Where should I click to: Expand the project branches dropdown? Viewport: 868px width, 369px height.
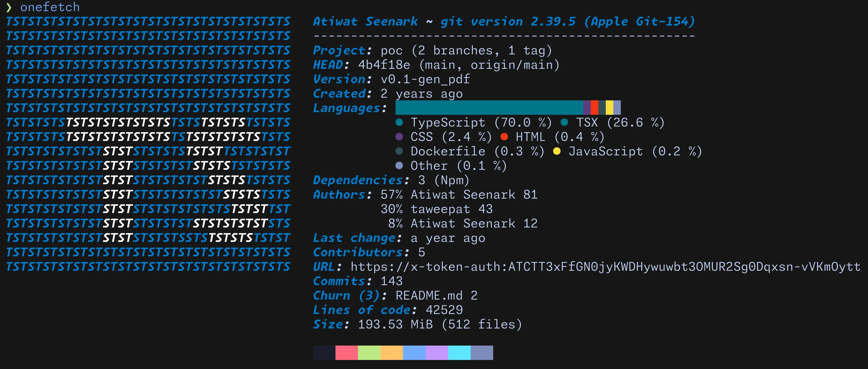coord(454,50)
